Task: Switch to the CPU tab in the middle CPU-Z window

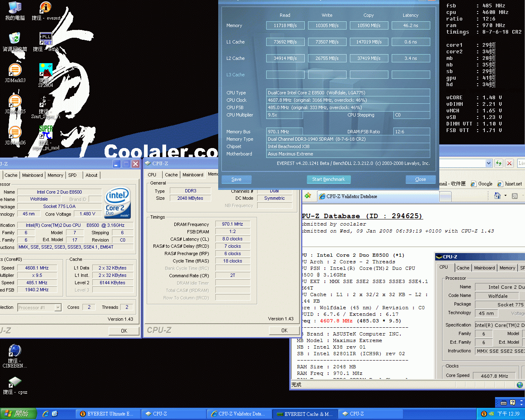Action: coord(152,175)
